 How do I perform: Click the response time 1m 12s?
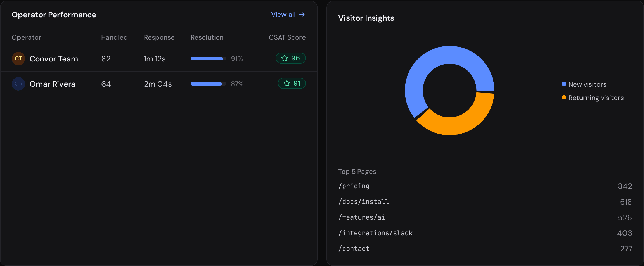[155, 59]
